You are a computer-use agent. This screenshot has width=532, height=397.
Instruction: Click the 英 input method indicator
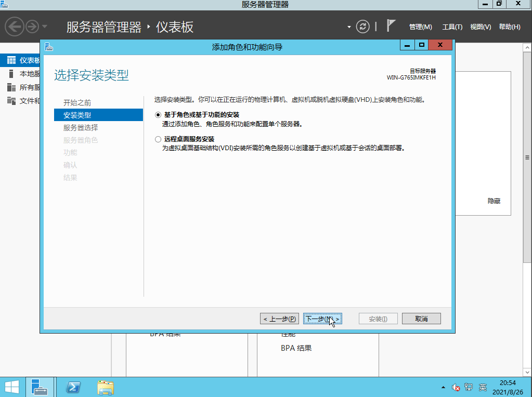click(x=483, y=387)
